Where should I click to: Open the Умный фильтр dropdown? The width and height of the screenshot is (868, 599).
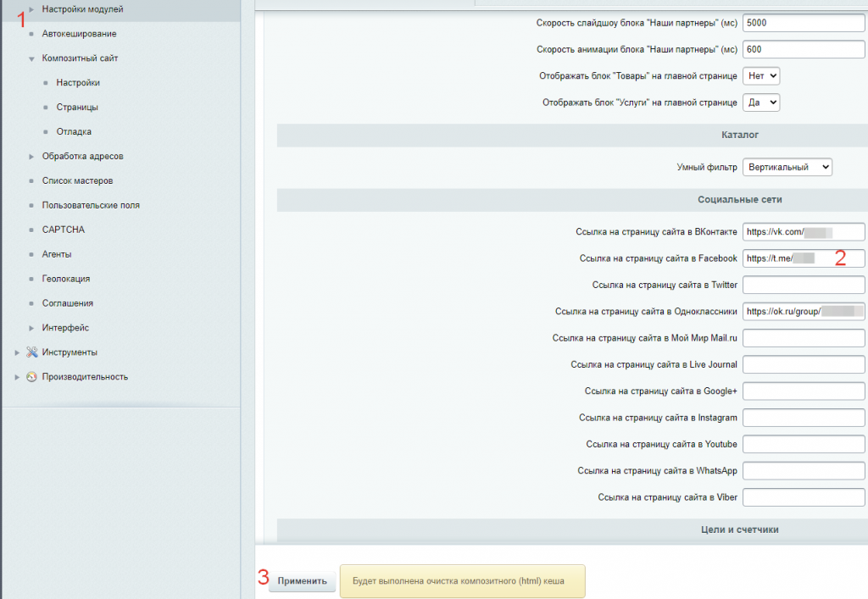pos(787,167)
